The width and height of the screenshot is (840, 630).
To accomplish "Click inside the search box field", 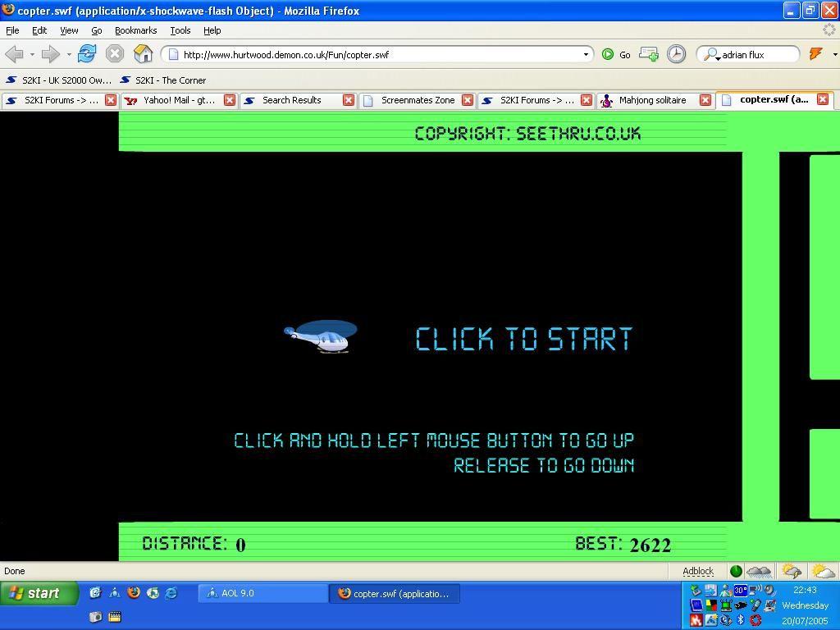I will [x=757, y=55].
